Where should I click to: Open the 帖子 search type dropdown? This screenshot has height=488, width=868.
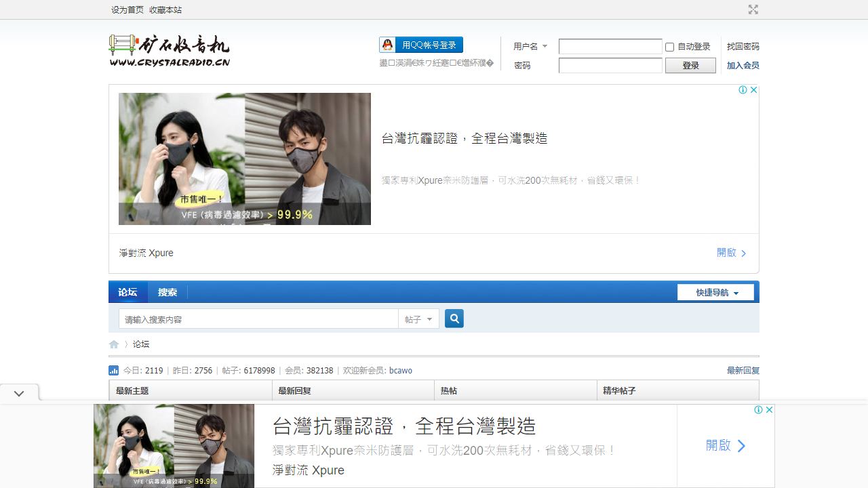click(x=418, y=319)
